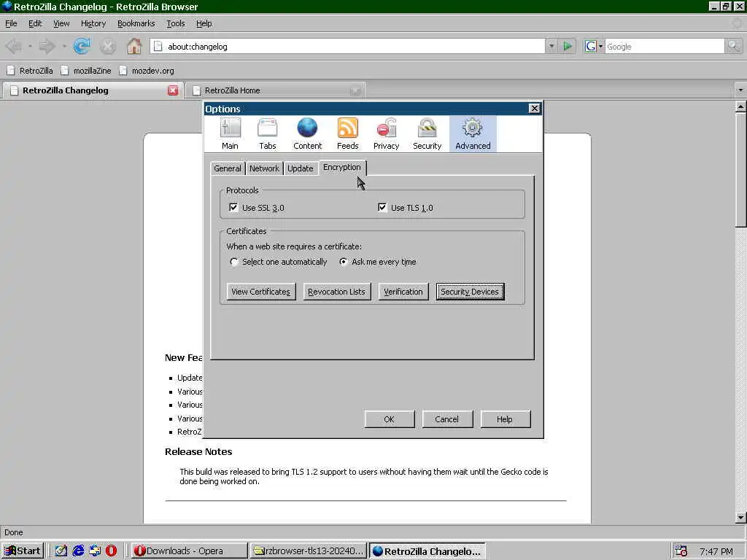Click the Security Devices button
747x560 pixels.
tap(470, 292)
